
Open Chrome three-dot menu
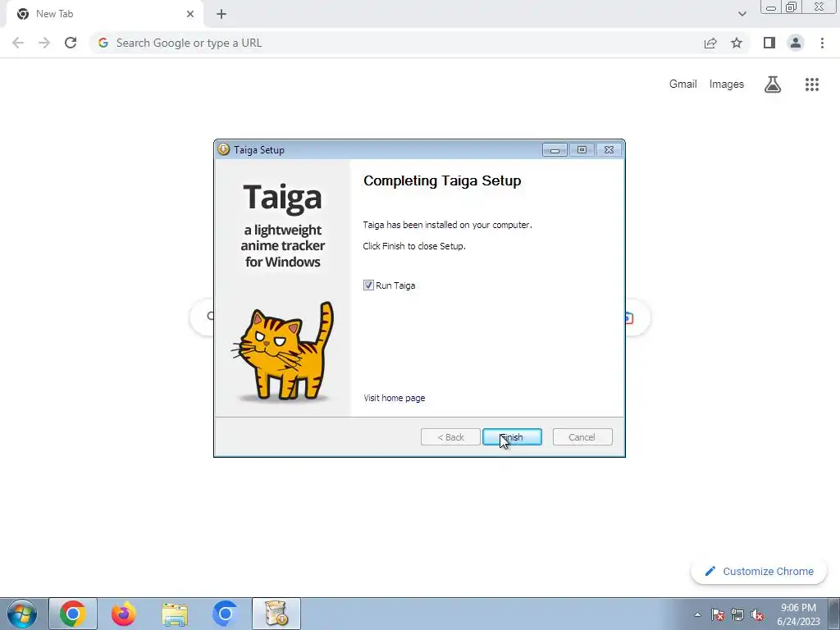pyautogui.click(x=822, y=43)
